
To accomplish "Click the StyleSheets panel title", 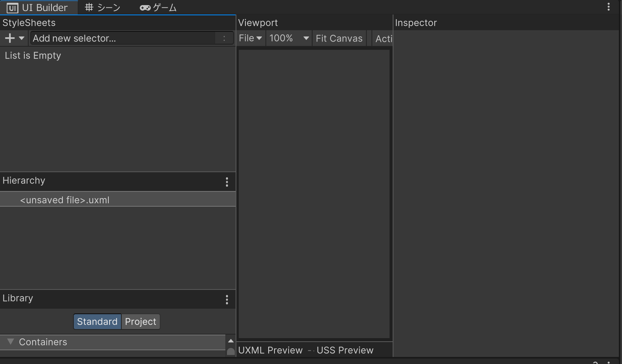I will pyautogui.click(x=29, y=23).
